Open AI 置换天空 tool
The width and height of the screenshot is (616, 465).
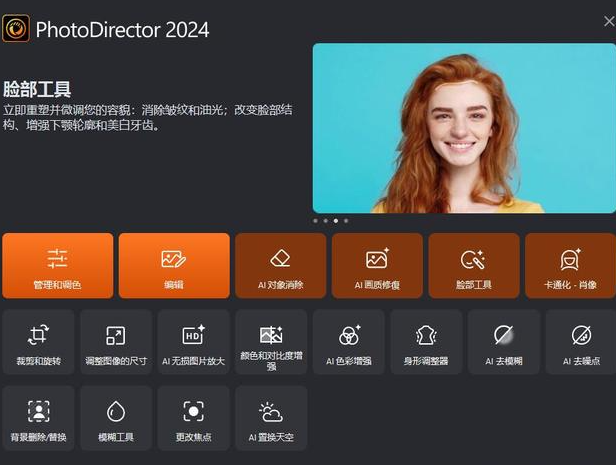[271, 418]
